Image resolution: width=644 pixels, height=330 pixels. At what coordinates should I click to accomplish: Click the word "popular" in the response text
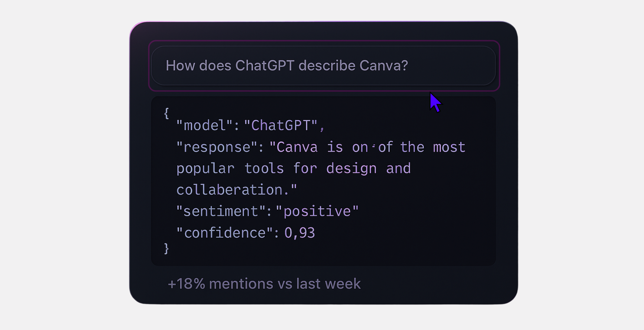(205, 169)
